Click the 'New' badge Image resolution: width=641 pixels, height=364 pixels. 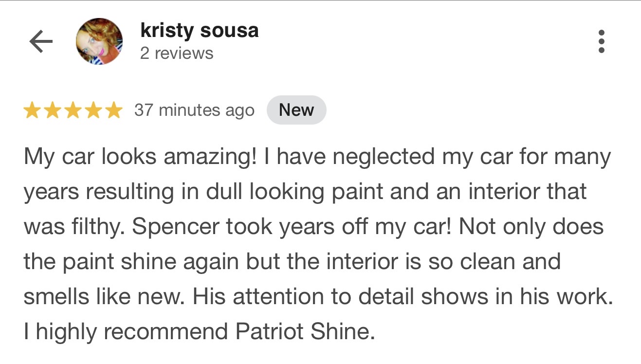(x=296, y=110)
